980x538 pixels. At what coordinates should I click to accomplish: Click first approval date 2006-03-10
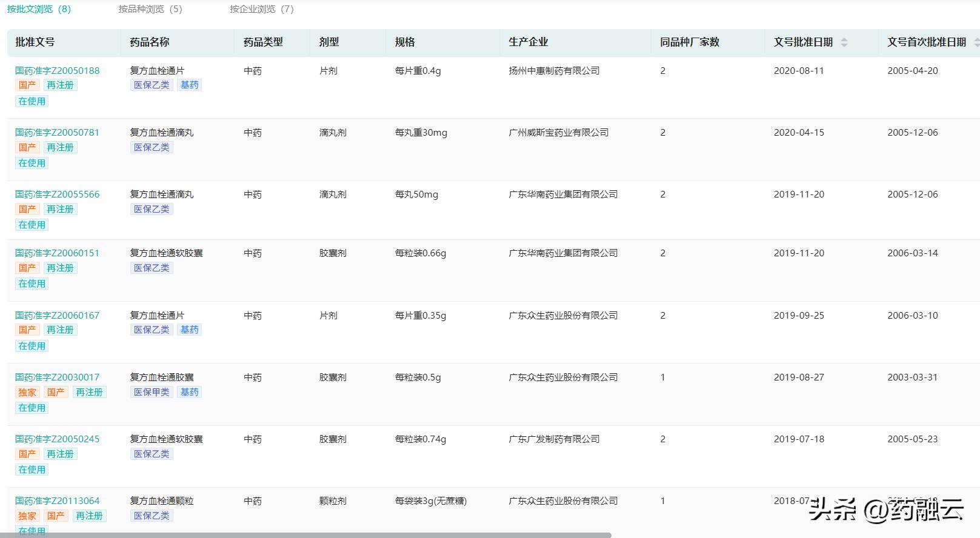913,315
